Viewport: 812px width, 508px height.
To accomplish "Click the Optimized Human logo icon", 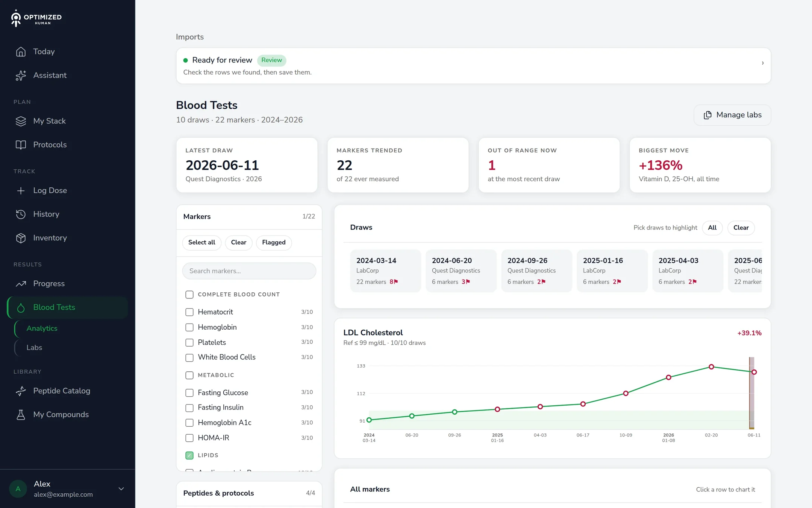I will coord(16,18).
